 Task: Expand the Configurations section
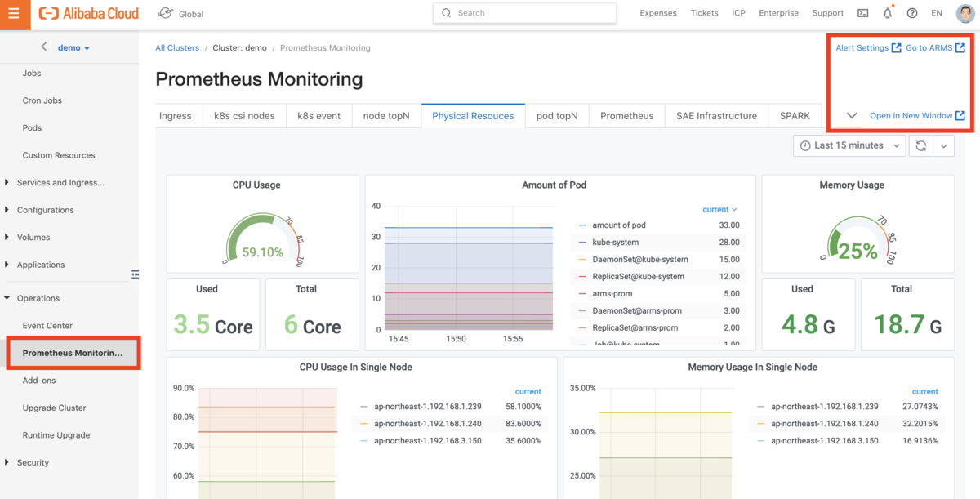[x=45, y=210]
